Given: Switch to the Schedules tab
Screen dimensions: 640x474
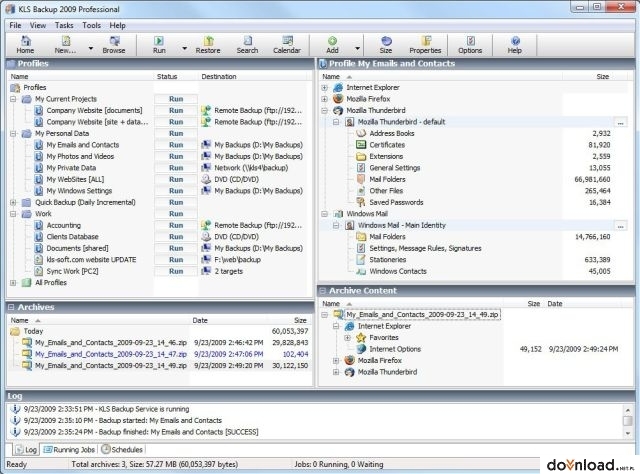Looking at the screenshot, I should [x=122, y=450].
